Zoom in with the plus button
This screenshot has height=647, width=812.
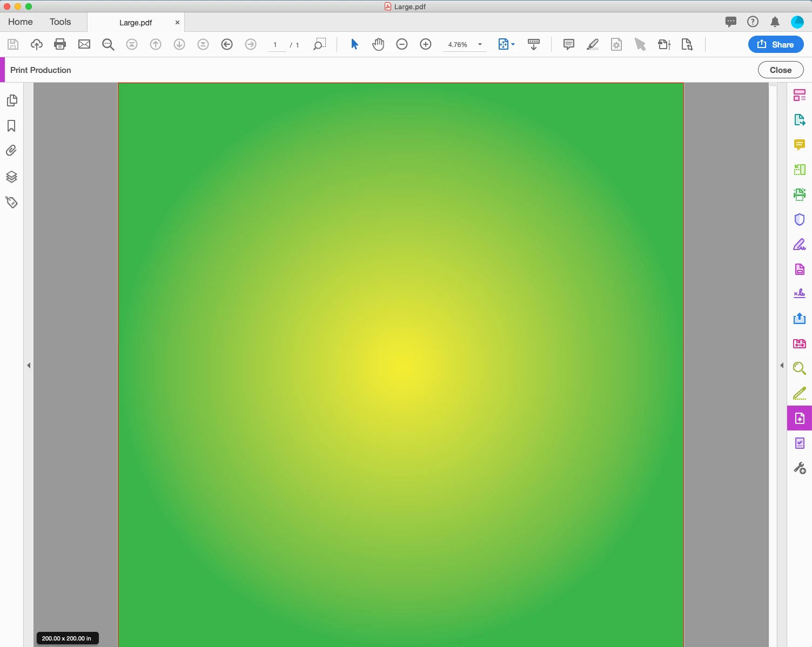(x=426, y=44)
